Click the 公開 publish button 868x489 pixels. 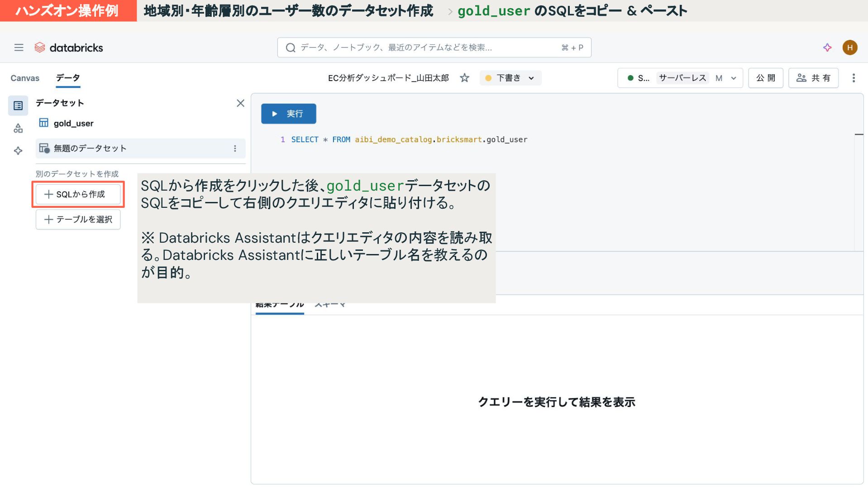click(766, 78)
